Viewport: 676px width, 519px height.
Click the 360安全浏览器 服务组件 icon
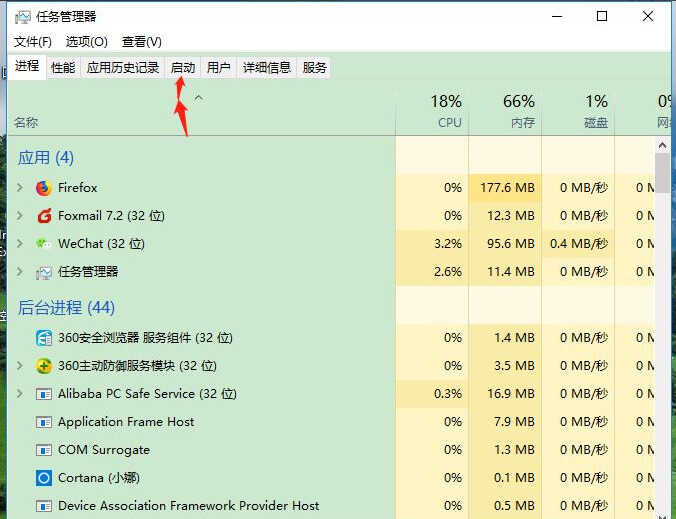44,338
